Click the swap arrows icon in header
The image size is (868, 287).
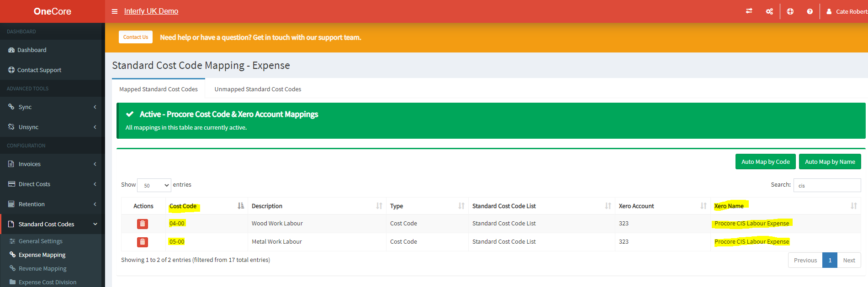tap(749, 11)
